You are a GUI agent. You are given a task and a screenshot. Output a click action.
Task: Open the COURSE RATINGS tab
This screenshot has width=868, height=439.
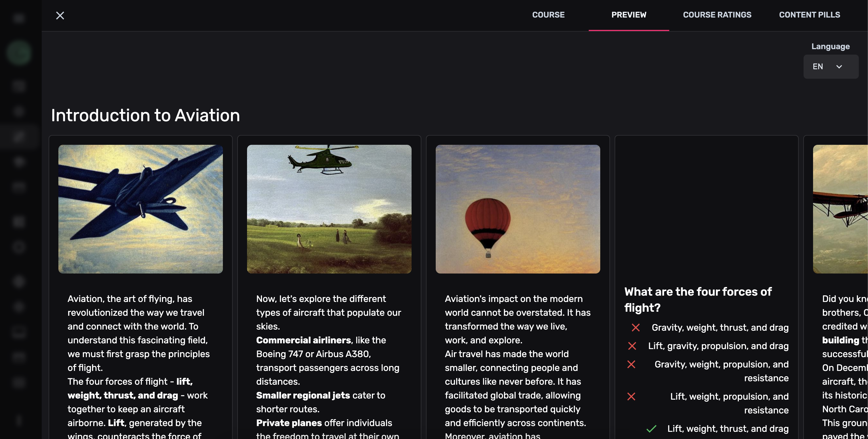717,15
